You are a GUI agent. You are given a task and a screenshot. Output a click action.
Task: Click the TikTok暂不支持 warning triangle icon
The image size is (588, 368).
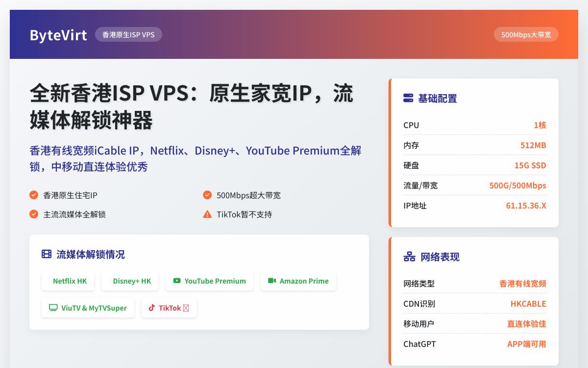pos(208,214)
